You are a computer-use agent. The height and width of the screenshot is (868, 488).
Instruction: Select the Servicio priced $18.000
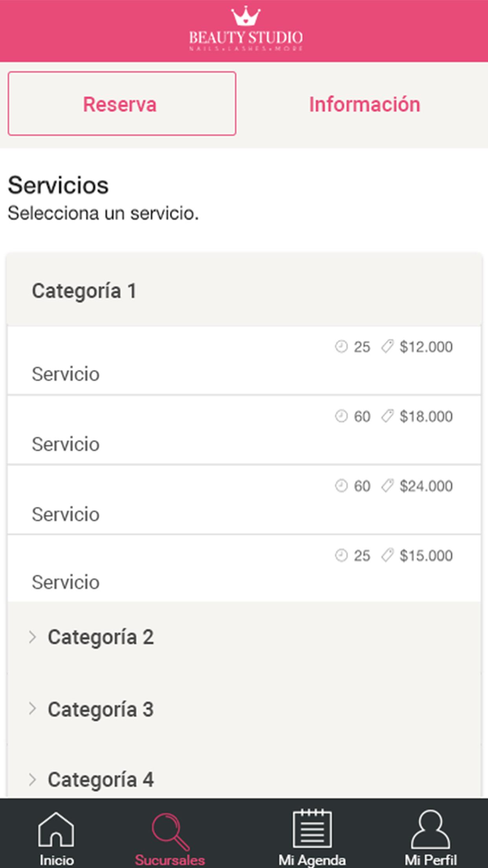pyautogui.click(x=66, y=444)
